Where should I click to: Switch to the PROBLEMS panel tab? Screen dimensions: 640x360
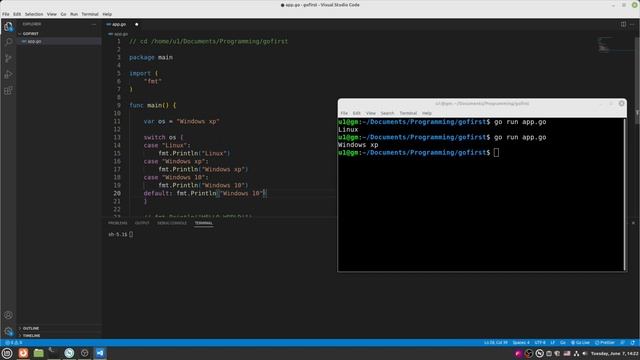(x=118, y=223)
